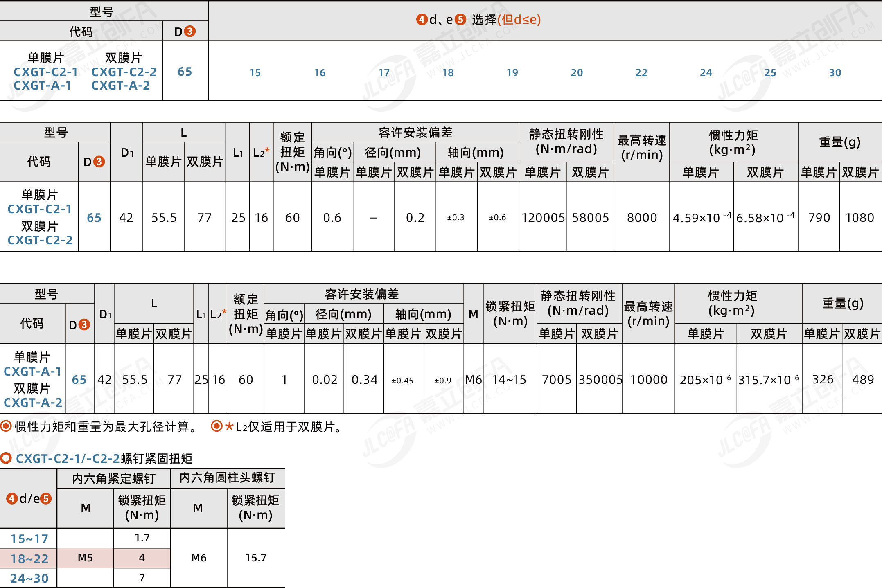Click the 350005 stiffness value

click(x=600, y=380)
